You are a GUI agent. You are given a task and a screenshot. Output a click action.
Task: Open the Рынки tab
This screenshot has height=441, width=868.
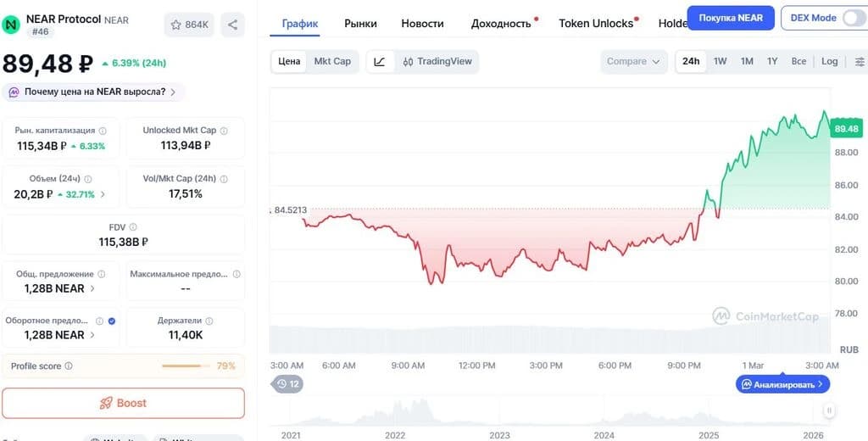coord(360,24)
